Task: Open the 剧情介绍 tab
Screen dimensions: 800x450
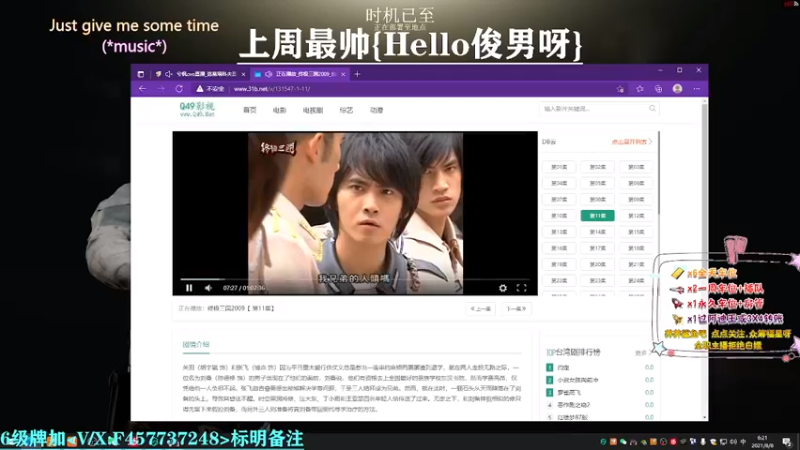Action: (x=196, y=344)
